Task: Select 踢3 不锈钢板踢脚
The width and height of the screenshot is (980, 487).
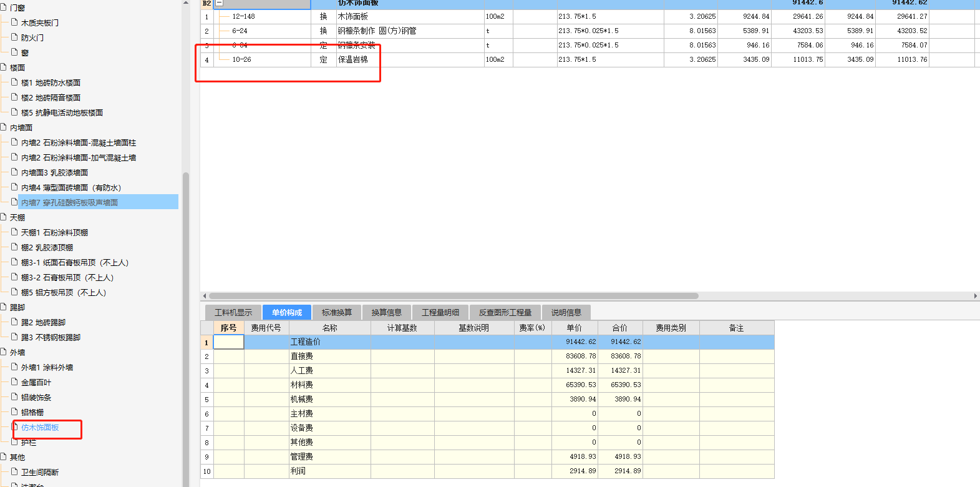Action: pyautogui.click(x=51, y=338)
